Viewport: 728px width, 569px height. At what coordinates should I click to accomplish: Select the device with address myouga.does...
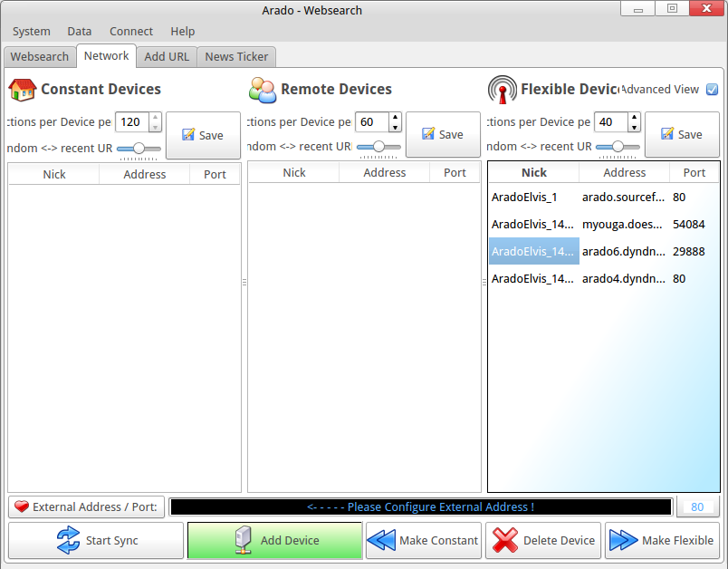click(x=604, y=225)
